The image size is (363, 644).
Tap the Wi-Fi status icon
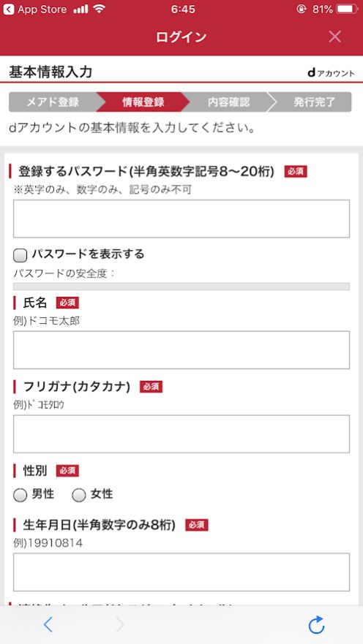coord(99,9)
